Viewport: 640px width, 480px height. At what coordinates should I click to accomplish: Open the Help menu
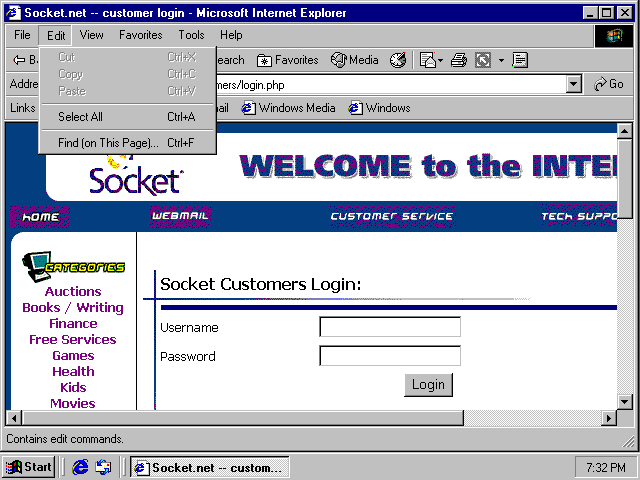pos(231,35)
